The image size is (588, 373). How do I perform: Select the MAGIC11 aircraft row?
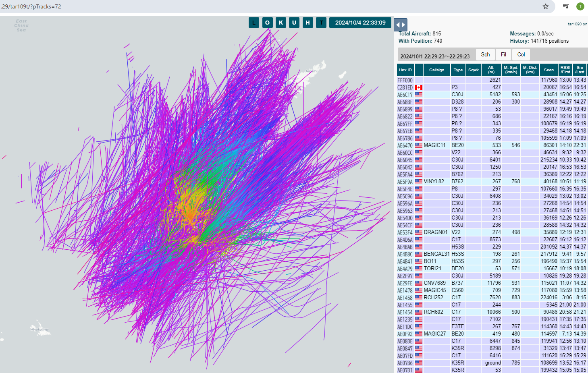click(434, 145)
